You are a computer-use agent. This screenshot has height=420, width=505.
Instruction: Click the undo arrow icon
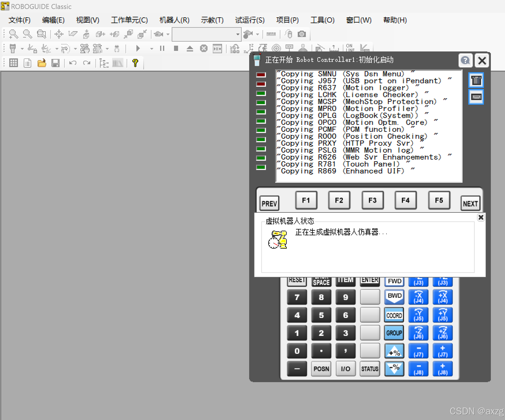pos(73,63)
